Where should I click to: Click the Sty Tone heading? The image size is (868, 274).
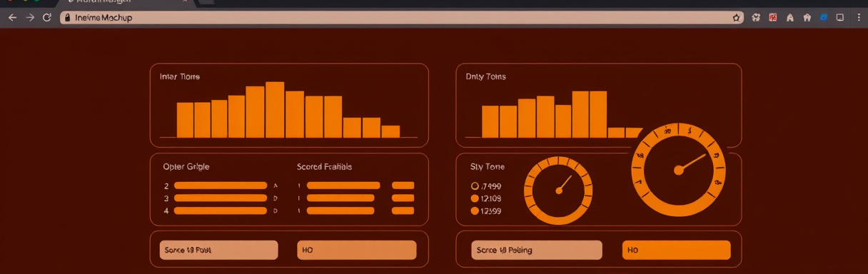coord(488,166)
